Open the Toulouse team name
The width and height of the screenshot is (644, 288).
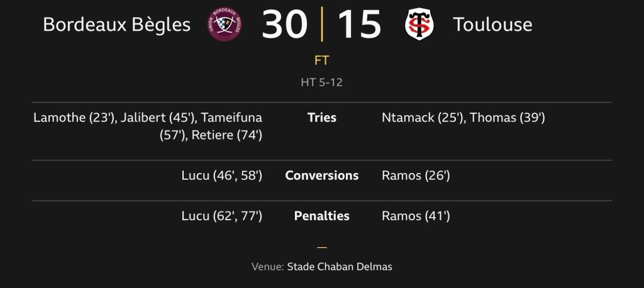pyautogui.click(x=492, y=25)
